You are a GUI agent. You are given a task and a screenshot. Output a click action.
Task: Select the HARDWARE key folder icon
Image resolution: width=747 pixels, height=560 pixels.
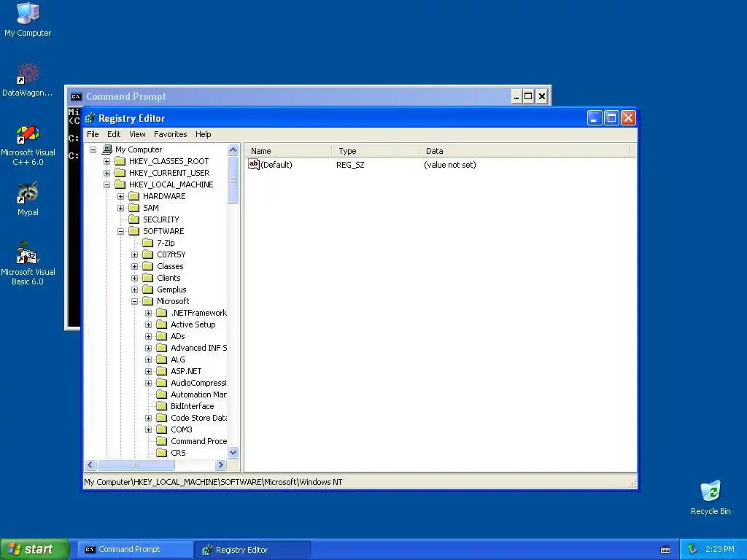tap(134, 196)
